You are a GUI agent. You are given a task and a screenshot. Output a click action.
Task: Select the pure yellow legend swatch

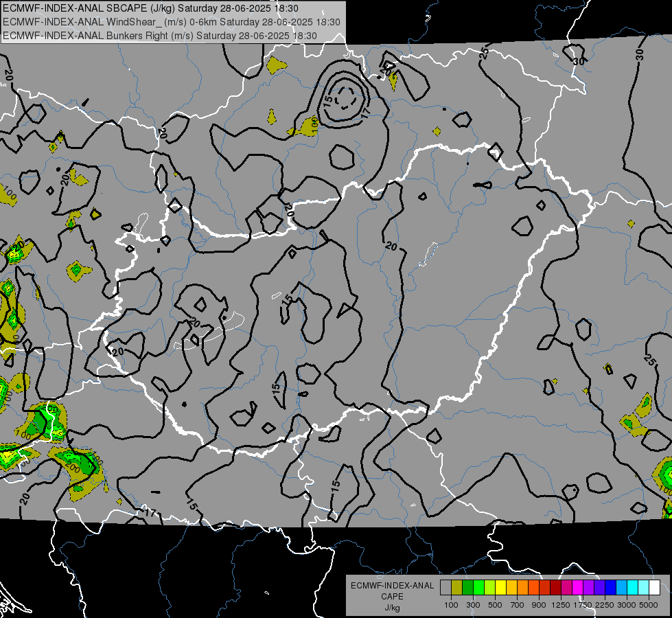501,588
